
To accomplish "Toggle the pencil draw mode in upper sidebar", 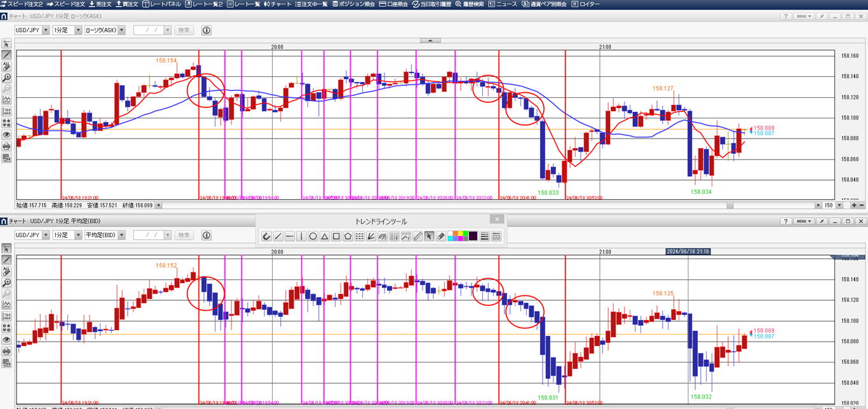I will click(6, 55).
